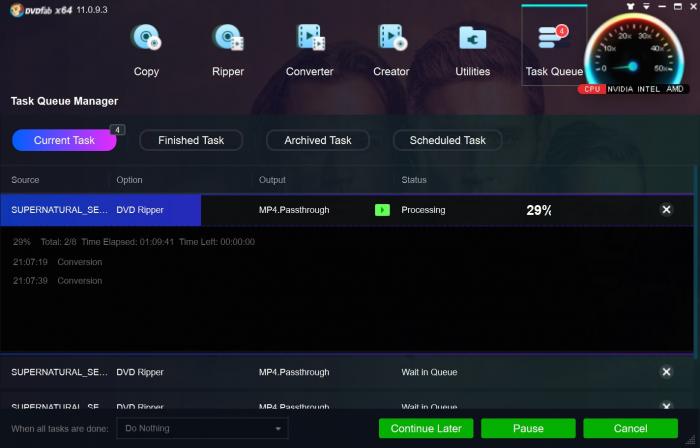Expand the Do Nothing dropdown
The width and height of the screenshot is (700, 448).
pyautogui.click(x=201, y=428)
